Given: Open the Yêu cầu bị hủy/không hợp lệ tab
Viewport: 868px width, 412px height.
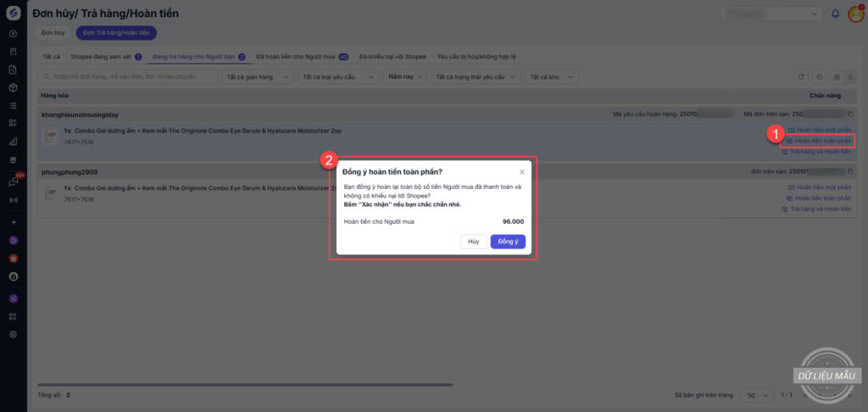Looking at the screenshot, I should pos(476,57).
